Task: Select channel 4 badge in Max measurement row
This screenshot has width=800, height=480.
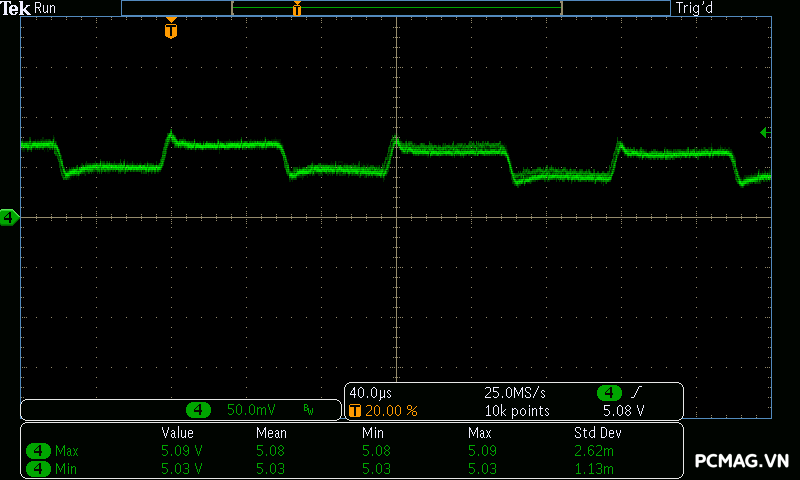Action: point(39,451)
